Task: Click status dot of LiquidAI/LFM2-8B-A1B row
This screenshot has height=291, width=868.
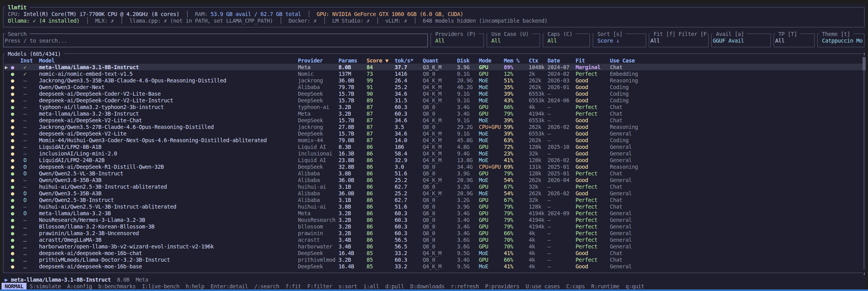Action: [x=12, y=147]
